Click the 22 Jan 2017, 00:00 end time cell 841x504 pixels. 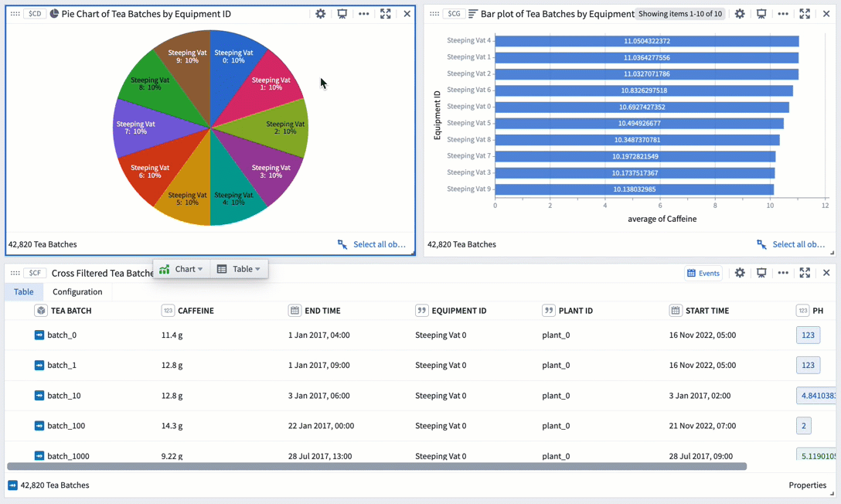click(321, 426)
